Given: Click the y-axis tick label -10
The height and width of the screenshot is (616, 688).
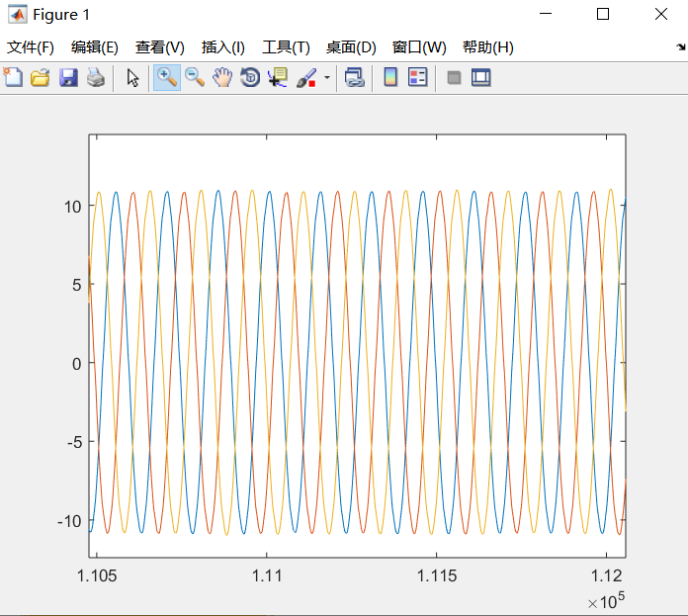Looking at the screenshot, I should click(70, 521).
